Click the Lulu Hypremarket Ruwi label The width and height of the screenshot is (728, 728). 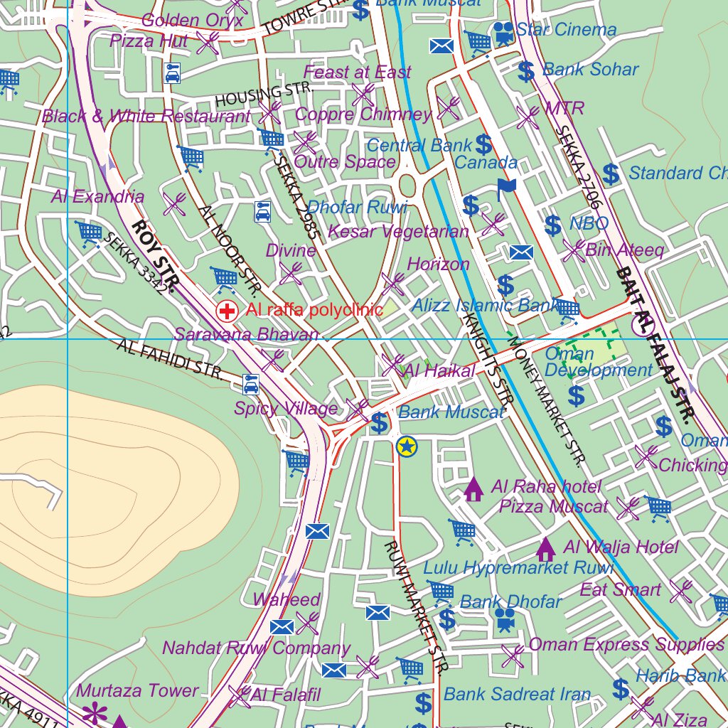(518, 568)
